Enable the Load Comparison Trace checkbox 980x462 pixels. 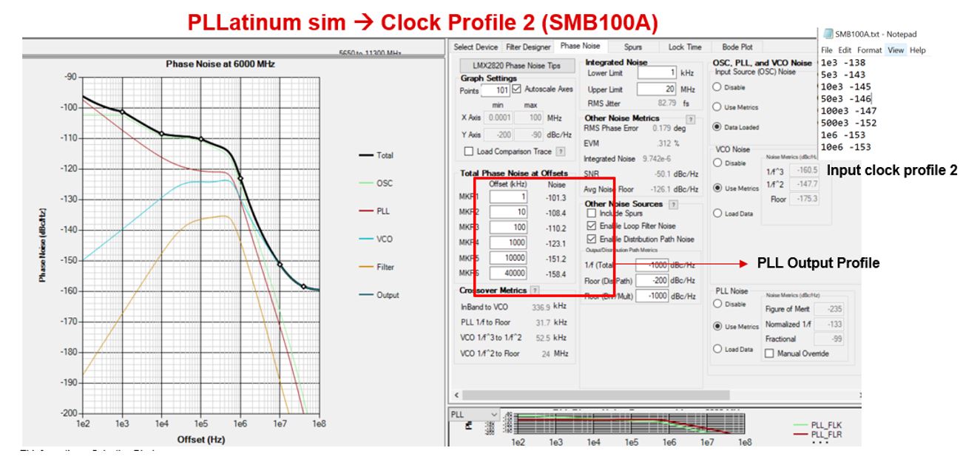point(467,152)
